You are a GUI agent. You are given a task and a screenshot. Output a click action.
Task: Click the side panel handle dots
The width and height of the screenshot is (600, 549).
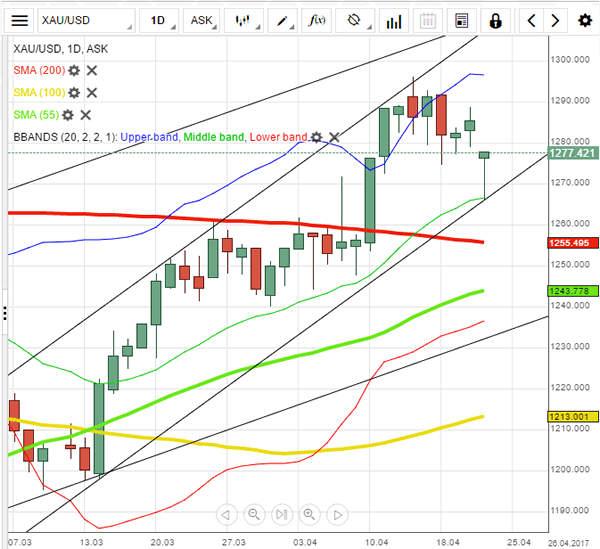click(x=5, y=313)
